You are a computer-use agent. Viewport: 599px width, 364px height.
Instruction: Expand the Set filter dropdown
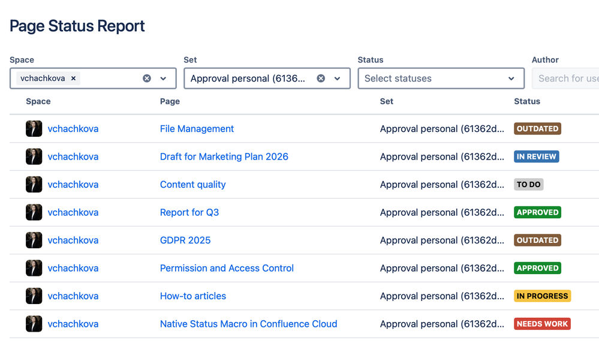(337, 79)
